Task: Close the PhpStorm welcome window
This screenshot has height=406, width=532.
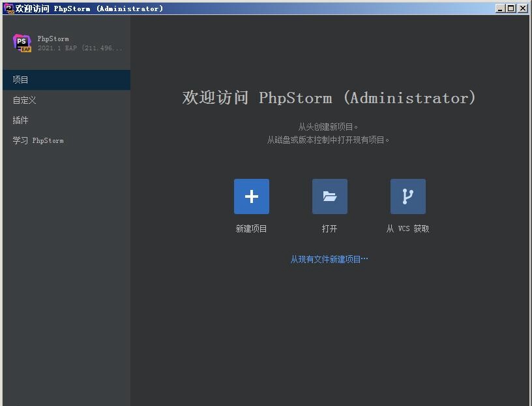Action: coord(523,8)
